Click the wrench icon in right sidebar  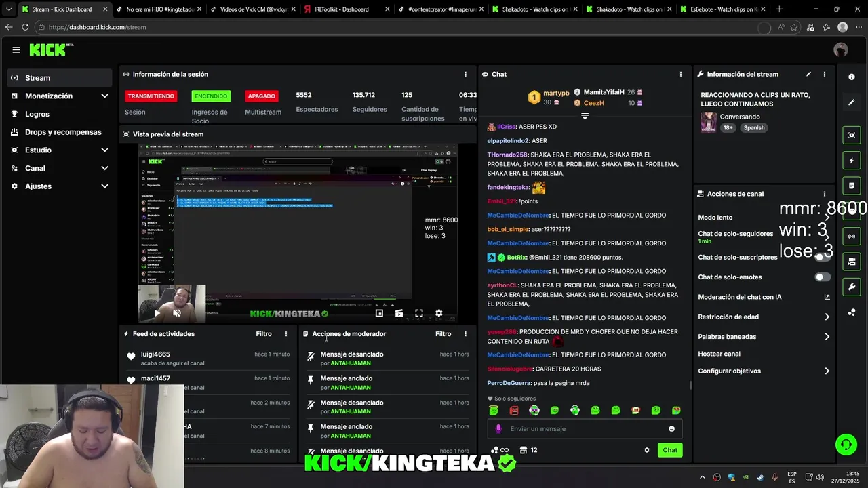(852, 287)
